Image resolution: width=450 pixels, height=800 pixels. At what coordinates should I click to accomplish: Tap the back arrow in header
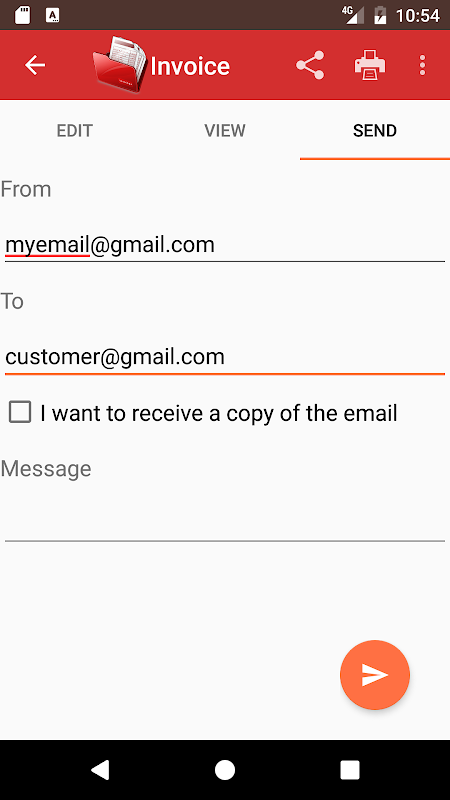pyautogui.click(x=35, y=65)
